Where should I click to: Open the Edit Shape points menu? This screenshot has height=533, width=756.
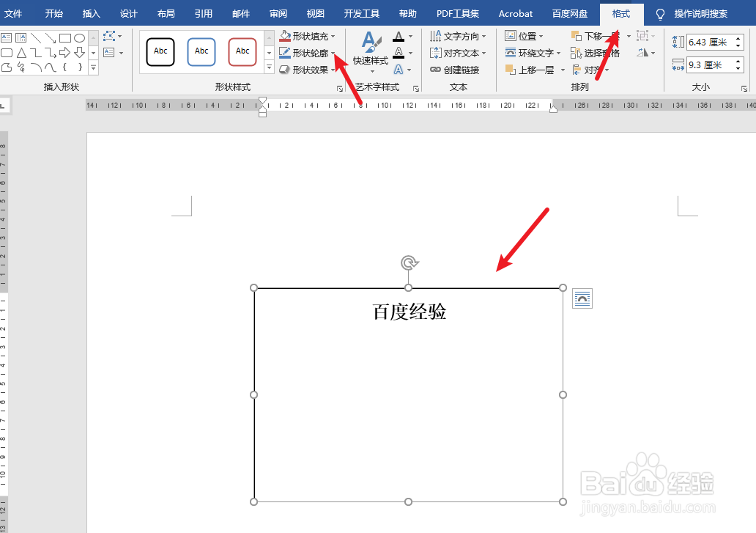[113, 36]
